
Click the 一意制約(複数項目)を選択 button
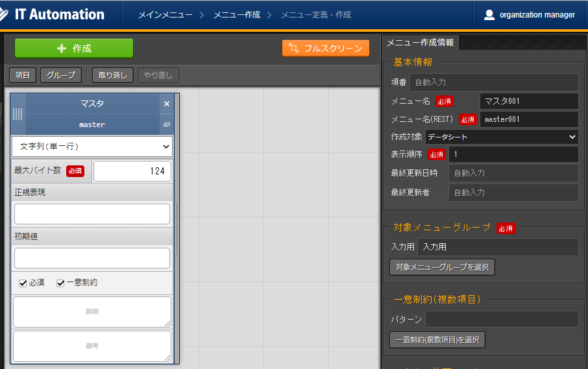[437, 340]
